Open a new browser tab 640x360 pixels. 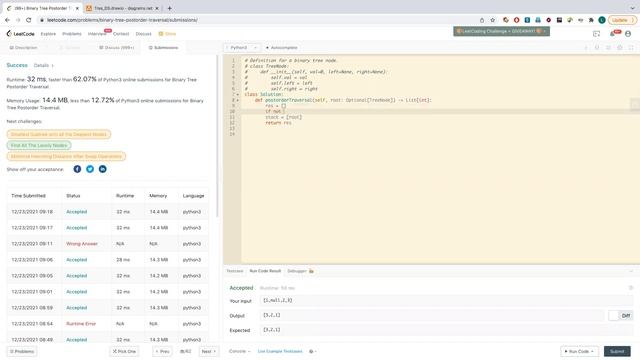169,8
